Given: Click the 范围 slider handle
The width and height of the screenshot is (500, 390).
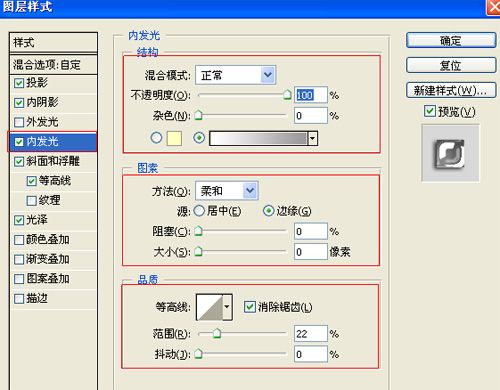Looking at the screenshot, I should point(217,333).
